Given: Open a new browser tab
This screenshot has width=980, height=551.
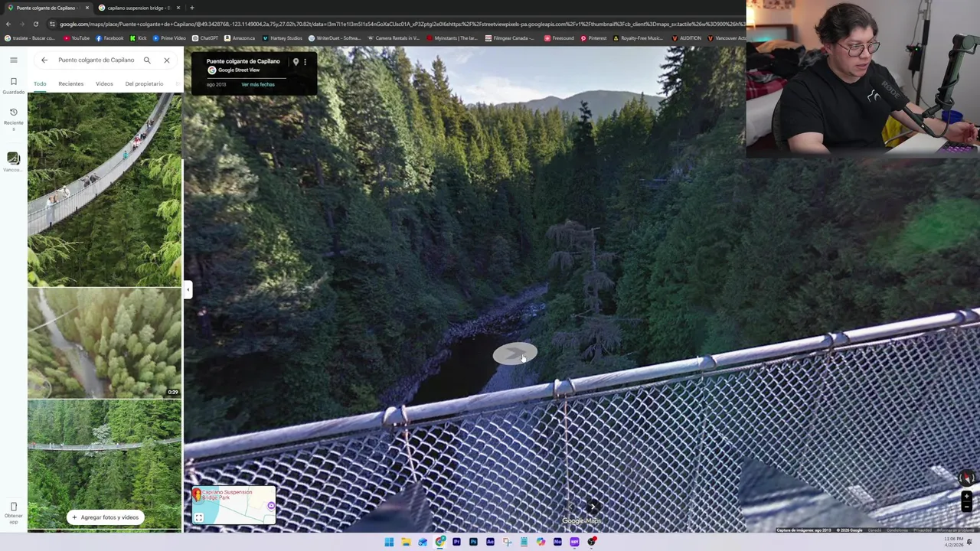Looking at the screenshot, I should click(191, 8).
